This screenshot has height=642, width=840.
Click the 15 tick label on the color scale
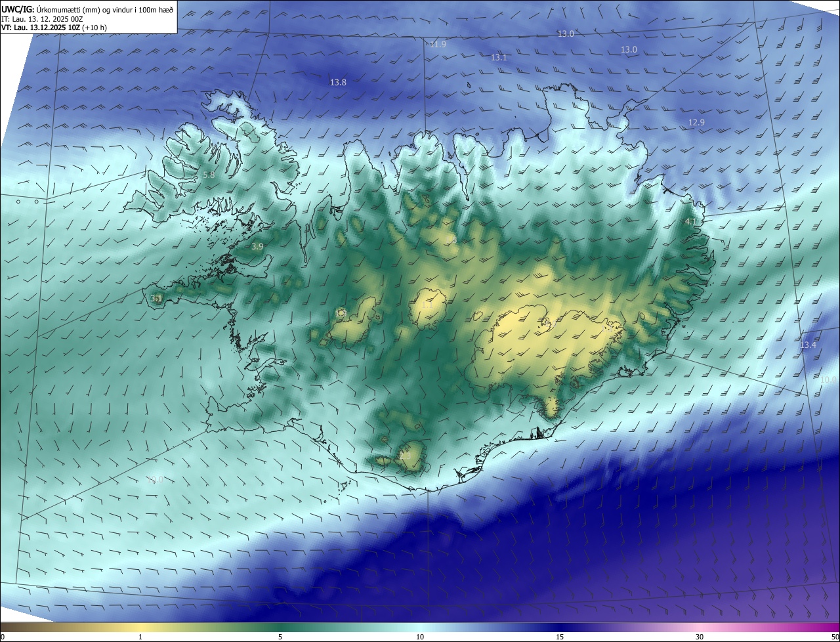pyautogui.click(x=560, y=637)
